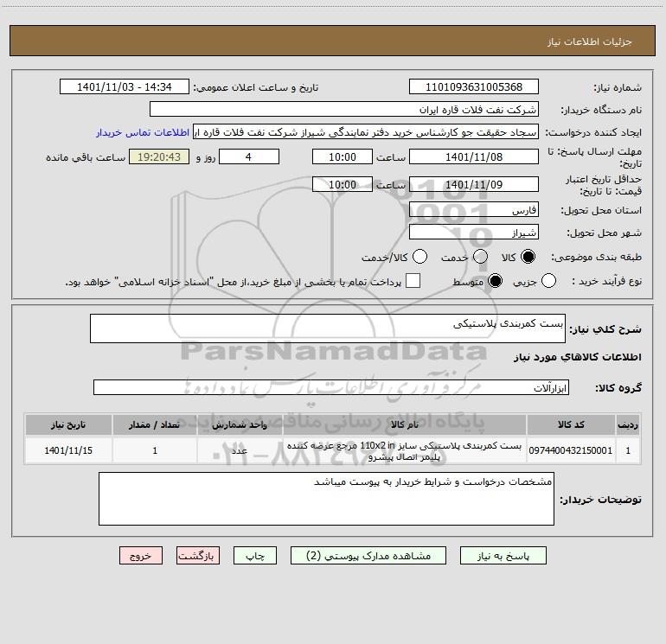Image resolution: width=666 pixels, height=644 pixels.
Task: Click the announcement date field 1401/11/03 - 14:34
Action: click(124, 87)
